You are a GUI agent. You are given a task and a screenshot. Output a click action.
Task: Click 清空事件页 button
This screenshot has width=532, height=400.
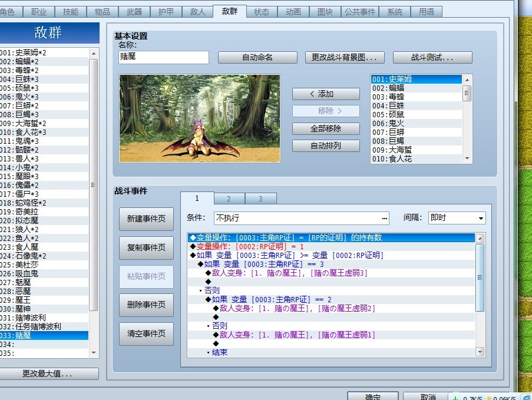[x=146, y=334]
